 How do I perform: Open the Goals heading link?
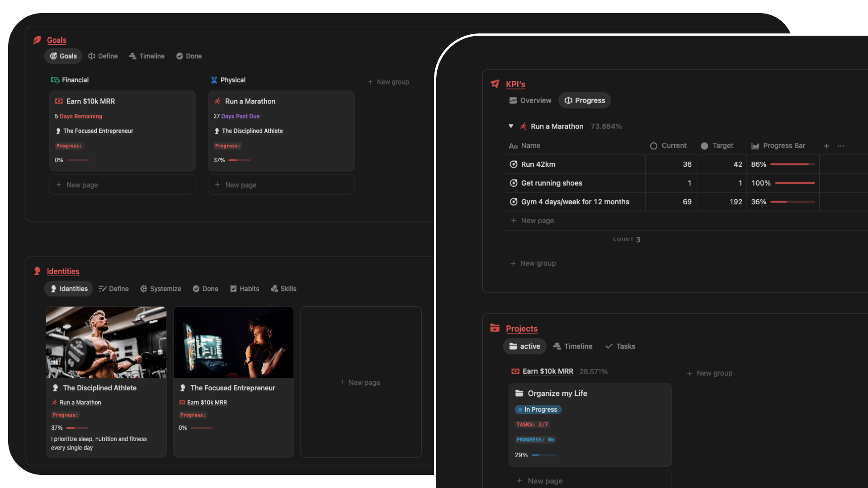[x=57, y=40]
